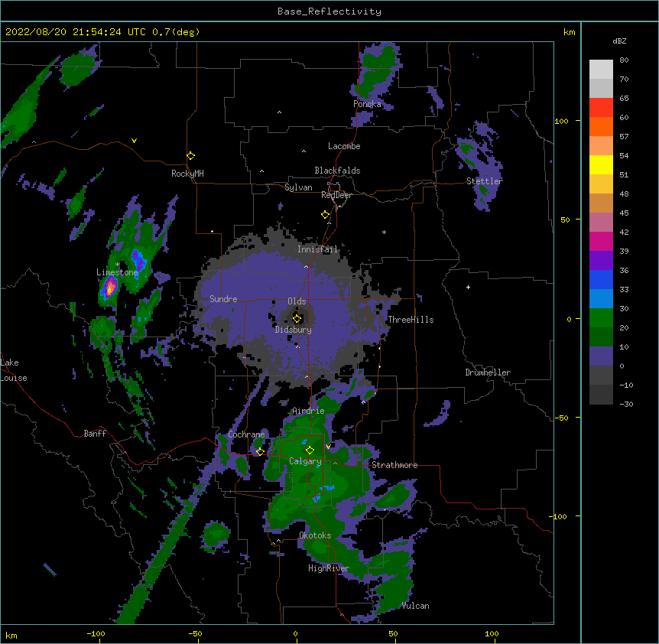The height and width of the screenshot is (644, 659).
Task: Click the yellow V marker northwest of RockyMH
Action: pos(134,141)
